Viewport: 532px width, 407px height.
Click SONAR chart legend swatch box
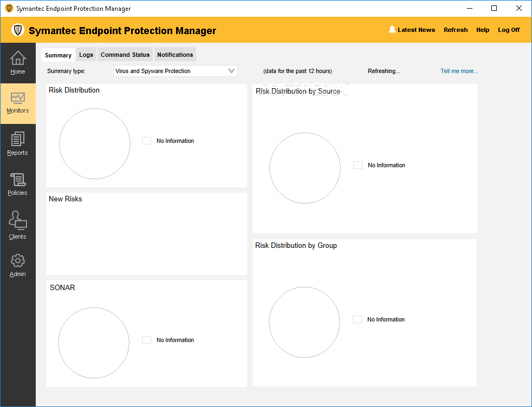point(146,340)
